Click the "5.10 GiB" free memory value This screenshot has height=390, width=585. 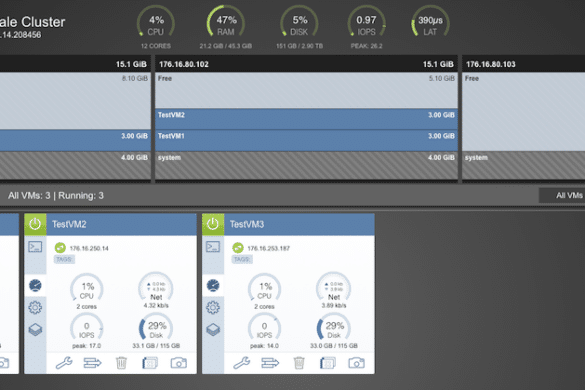click(442, 78)
